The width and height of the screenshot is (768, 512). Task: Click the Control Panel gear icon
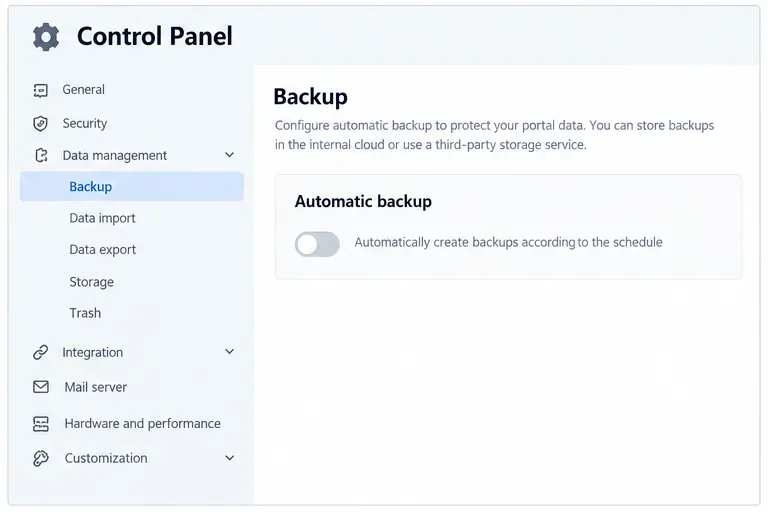click(46, 37)
